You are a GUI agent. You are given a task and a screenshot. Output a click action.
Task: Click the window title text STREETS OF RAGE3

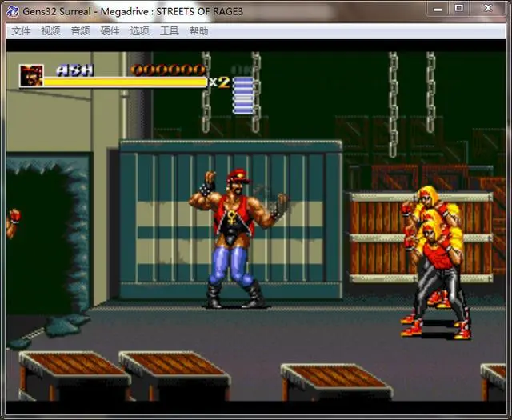tap(199, 12)
